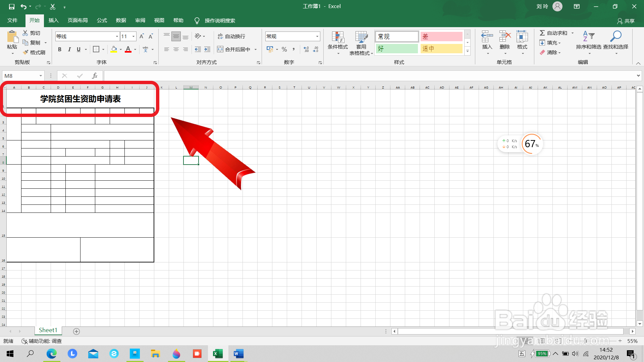The height and width of the screenshot is (362, 644).
Task: Click the Cut scissors icon
Action: [25, 33]
